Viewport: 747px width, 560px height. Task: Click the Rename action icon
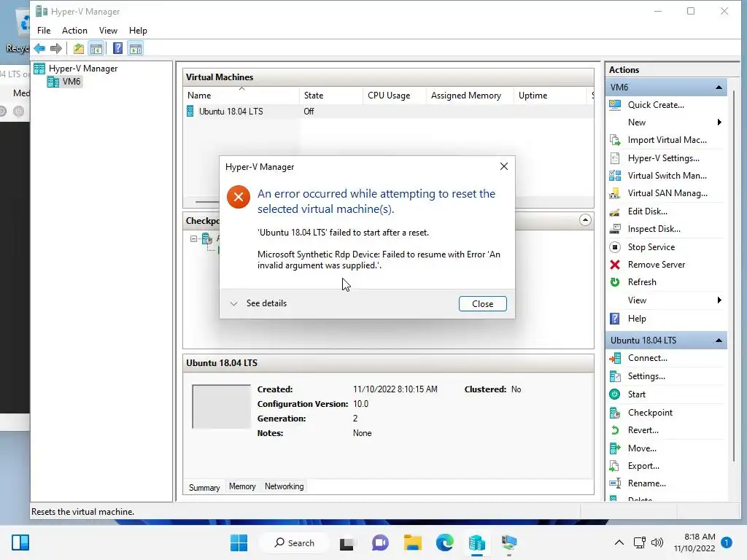pyautogui.click(x=615, y=483)
